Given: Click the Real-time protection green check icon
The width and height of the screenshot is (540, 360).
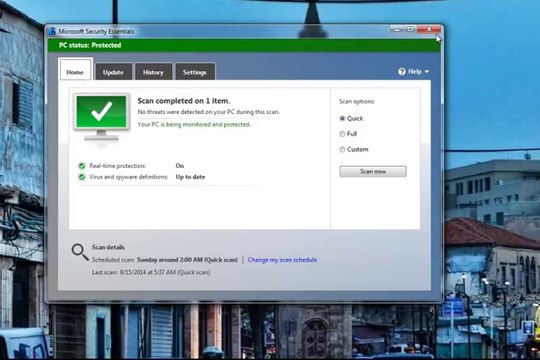Looking at the screenshot, I should pyautogui.click(x=82, y=166).
